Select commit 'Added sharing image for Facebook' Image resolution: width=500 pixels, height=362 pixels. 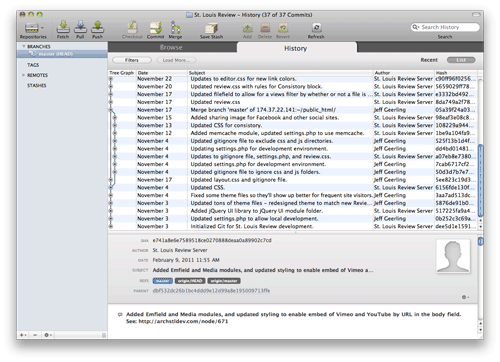(293, 118)
